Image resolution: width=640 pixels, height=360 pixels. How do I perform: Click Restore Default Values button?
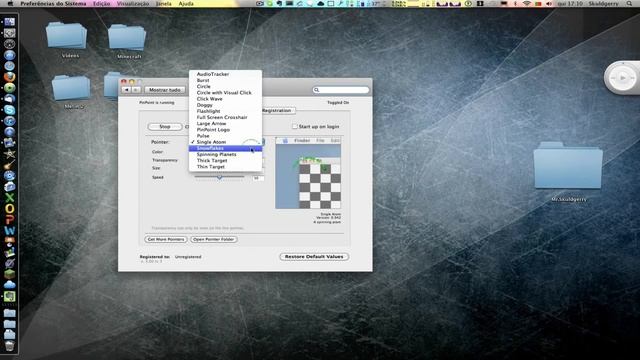pyautogui.click(x=314, y=257)
